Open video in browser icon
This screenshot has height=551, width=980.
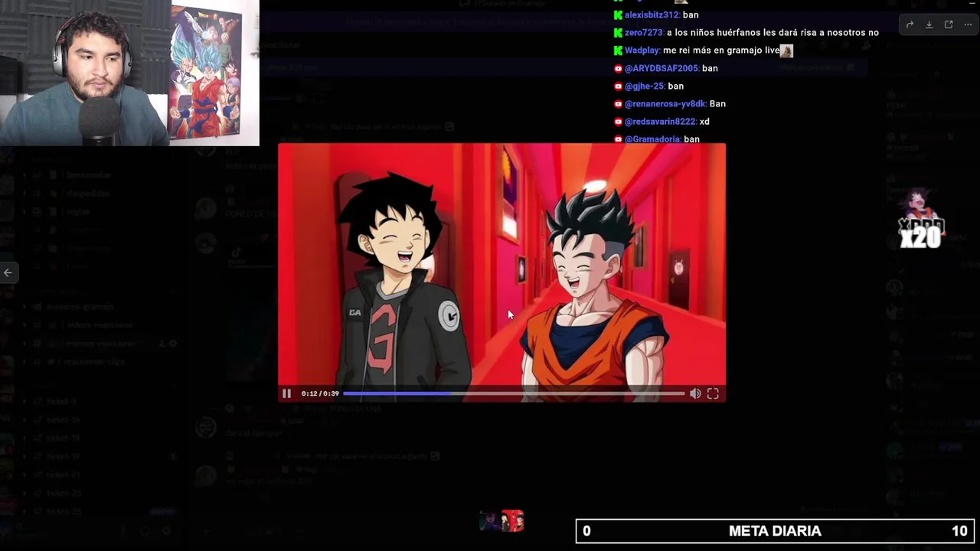coord(949,24)
